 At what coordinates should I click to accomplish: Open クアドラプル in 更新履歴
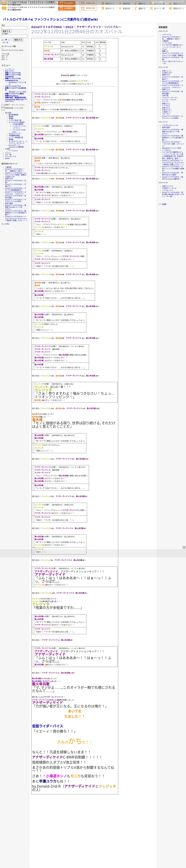pos(167,35)
